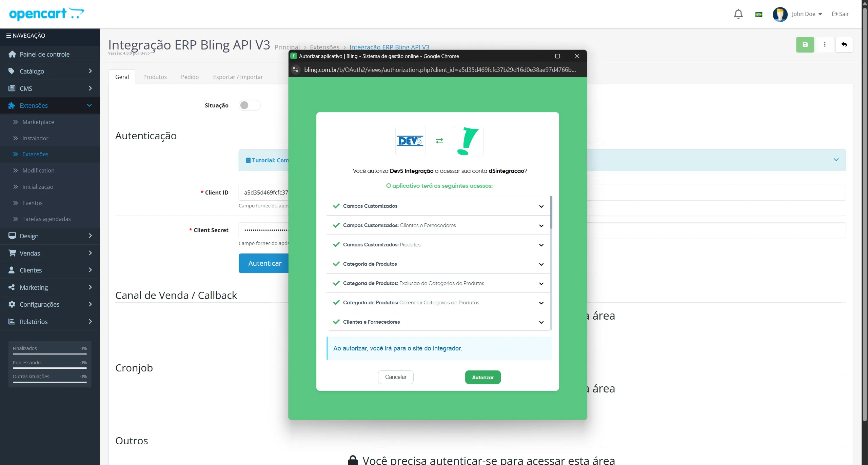The height and width of the screenshot is (465, 868).
Task: Click the Design monitor icon
Action: pyautogui.click(x=12, y=236)
